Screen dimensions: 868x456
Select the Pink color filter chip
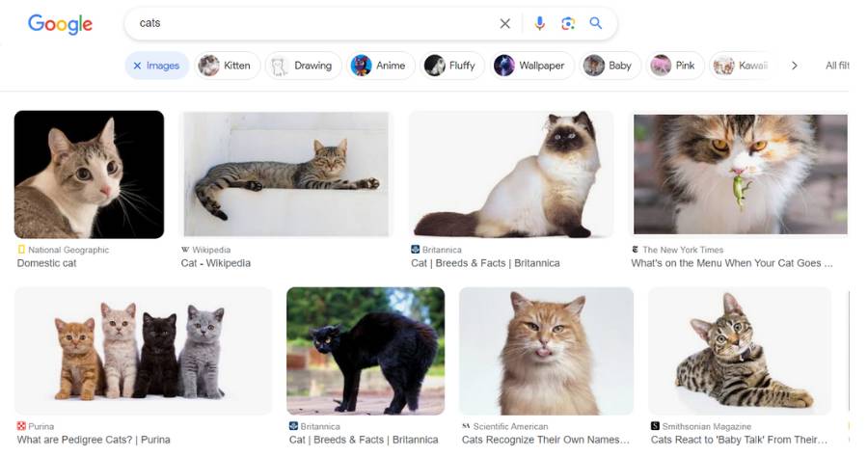coord(672,66)
